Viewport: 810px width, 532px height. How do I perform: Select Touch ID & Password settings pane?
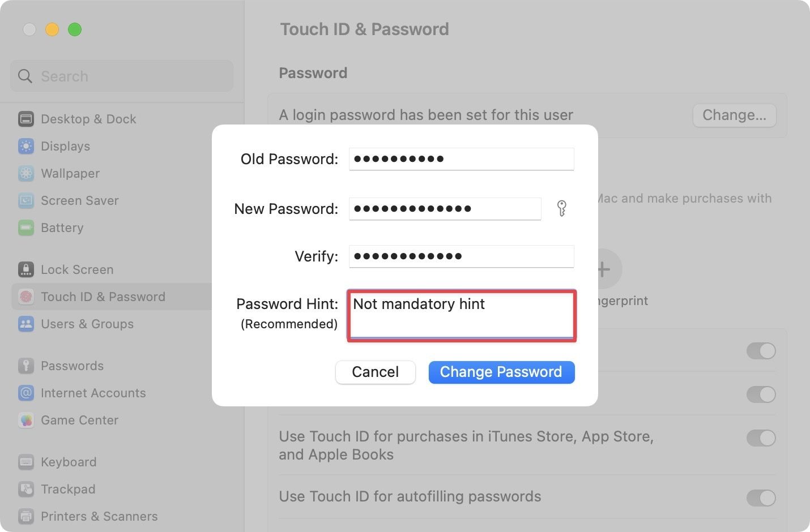tap(103, 297)
